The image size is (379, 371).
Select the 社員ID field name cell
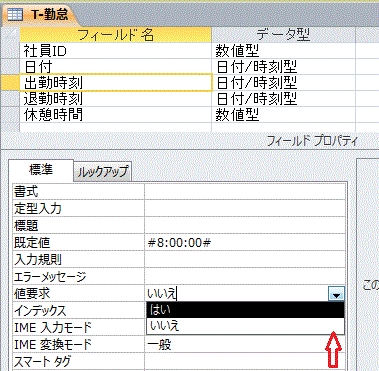[115, 51]
